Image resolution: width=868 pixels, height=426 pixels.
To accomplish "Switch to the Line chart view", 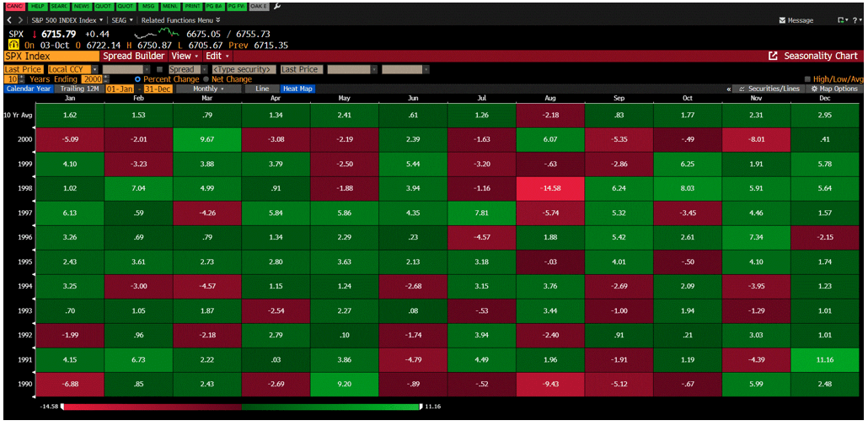I will 262,89.
